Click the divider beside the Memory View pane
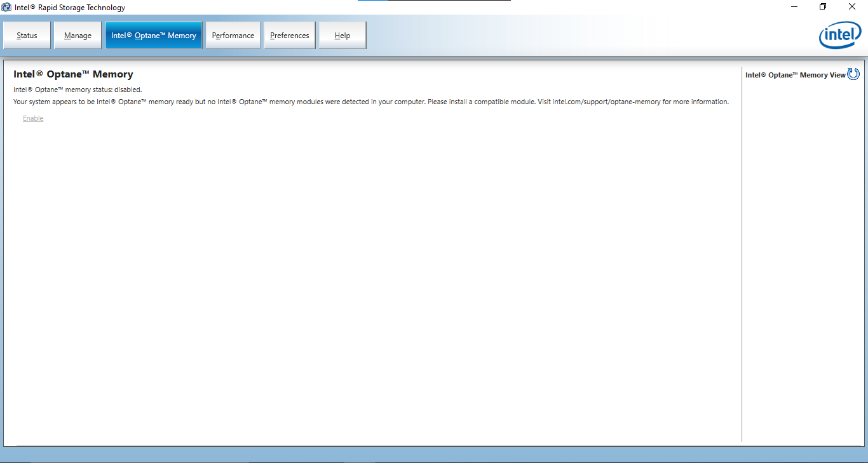Viewport: 868px width, 463px height. [742, 254]
